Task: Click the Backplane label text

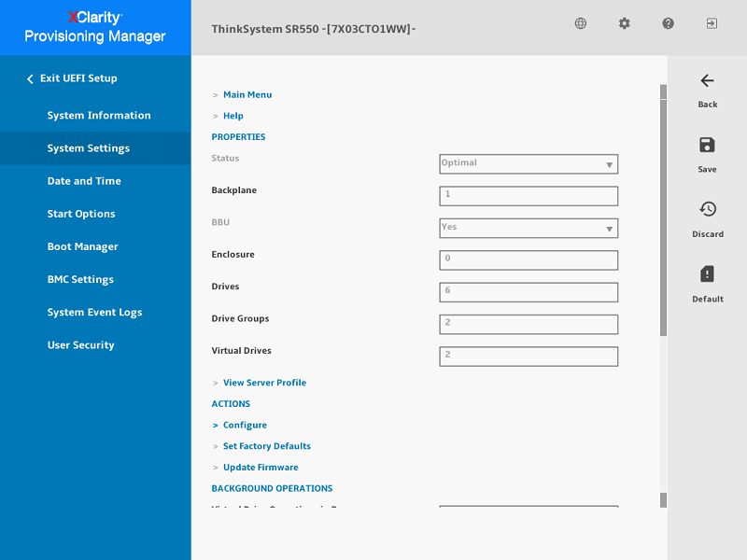Action: [x=234, y=190]
